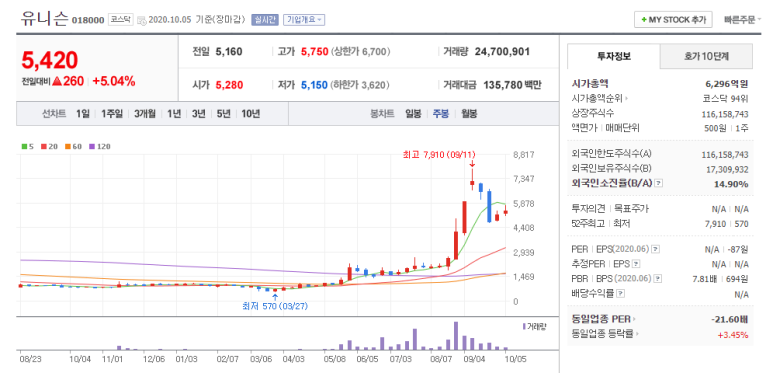Select the 1일 line chart period

tap(83, 114)
